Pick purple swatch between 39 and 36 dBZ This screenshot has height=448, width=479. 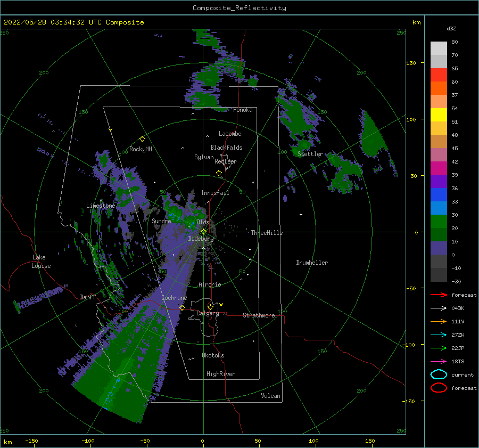[x=439, y=181]
